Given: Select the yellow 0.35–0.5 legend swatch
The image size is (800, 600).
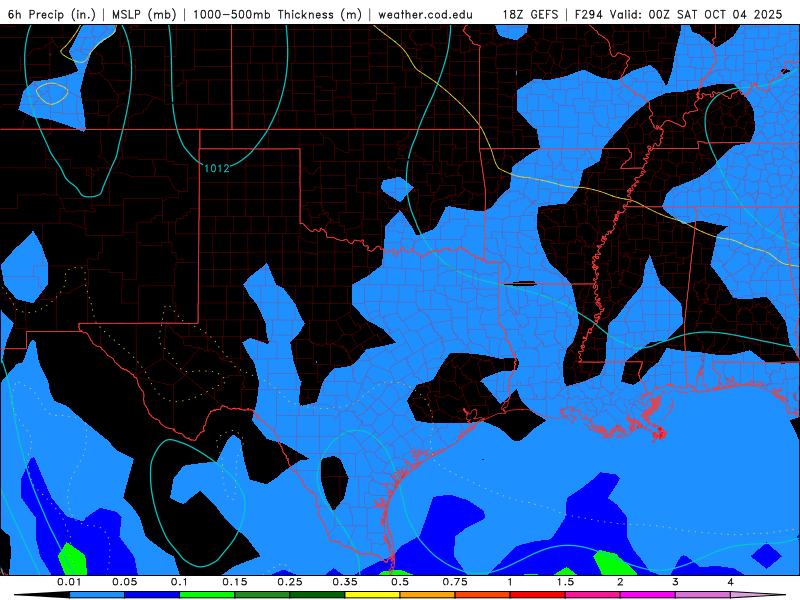Looking at the screenshot, I should coord(372,595).
